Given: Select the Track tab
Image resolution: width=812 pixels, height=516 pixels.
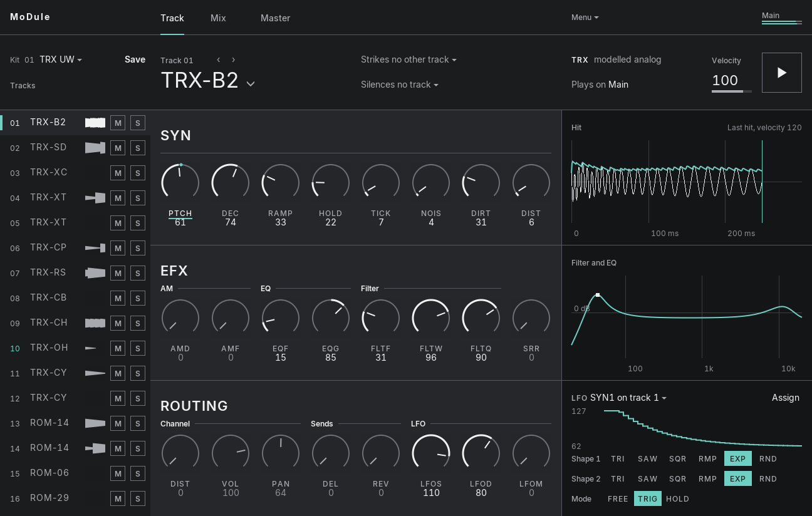Looking at the screenshot, I should (172, 18).
